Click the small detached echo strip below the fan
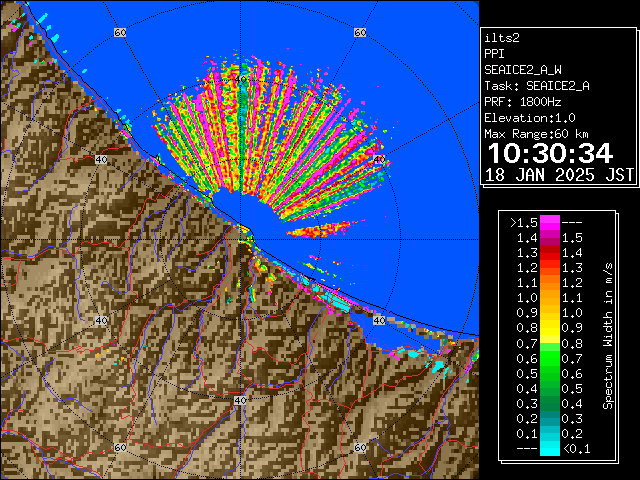The image size is (640, 480). pyautogui.click(x=320, y=230)
